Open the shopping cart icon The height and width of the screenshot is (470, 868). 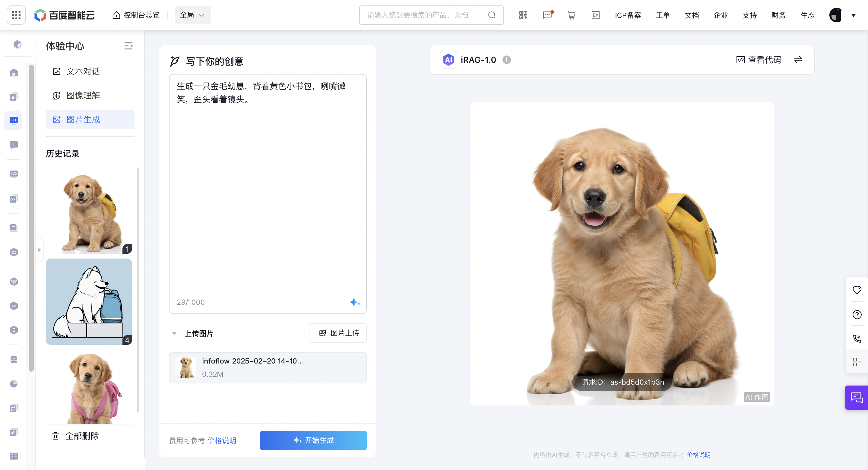571,15
